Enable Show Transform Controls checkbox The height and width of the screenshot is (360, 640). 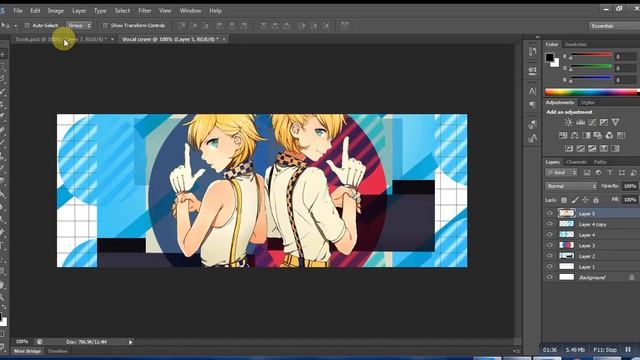[105, 26]
